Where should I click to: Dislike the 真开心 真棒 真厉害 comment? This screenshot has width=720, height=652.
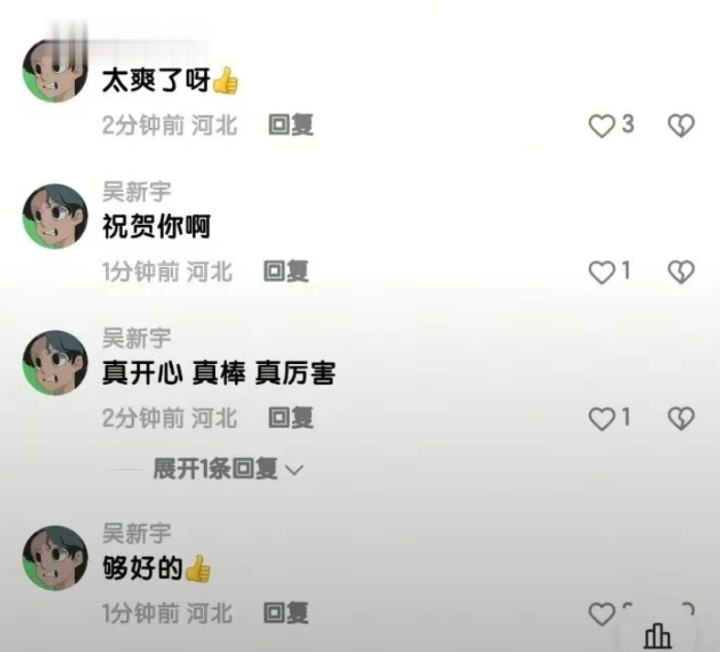(681, 419)
